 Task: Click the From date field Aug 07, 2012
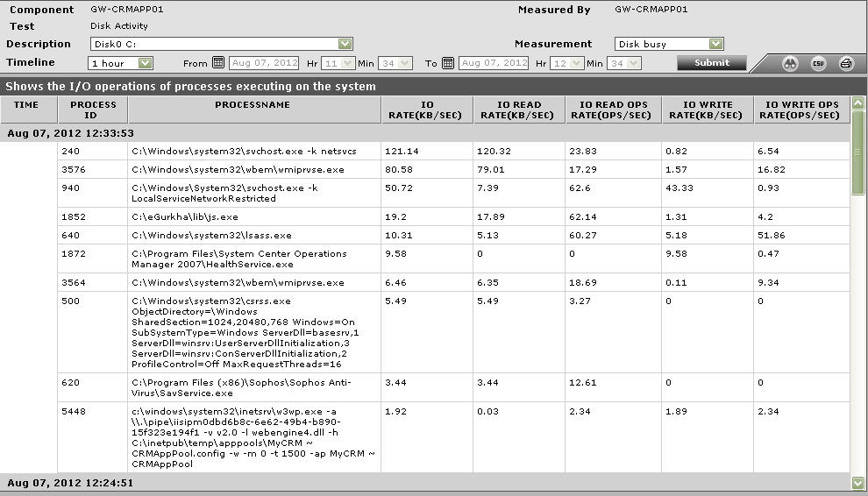click(264, 62)
